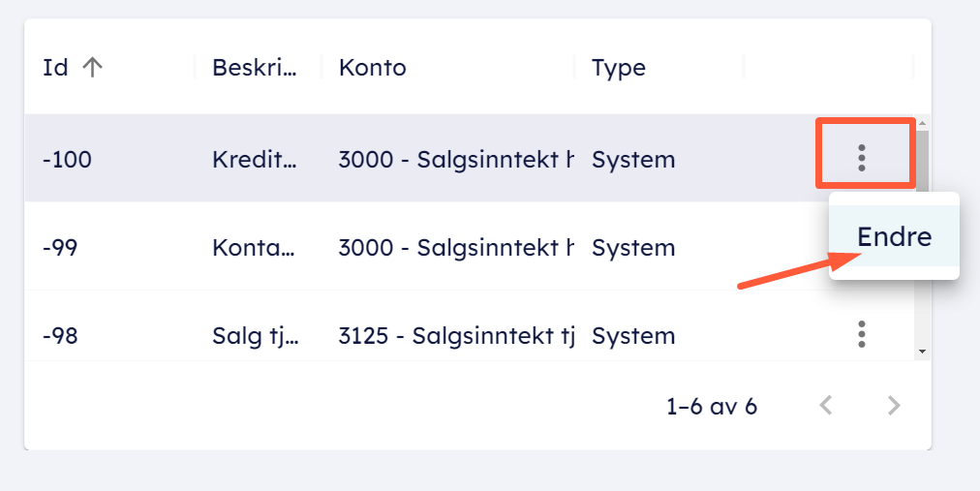Click the Id cell showing -99

[60, 247]
